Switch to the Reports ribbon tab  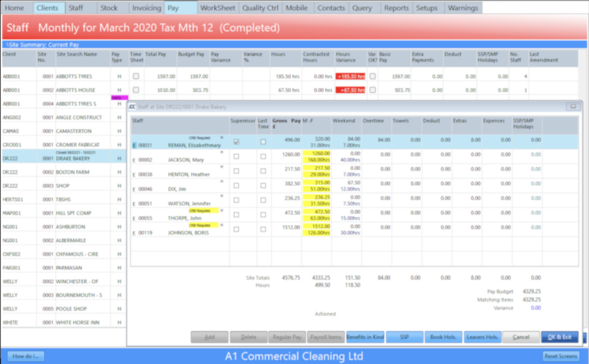(x=397, y=8)
